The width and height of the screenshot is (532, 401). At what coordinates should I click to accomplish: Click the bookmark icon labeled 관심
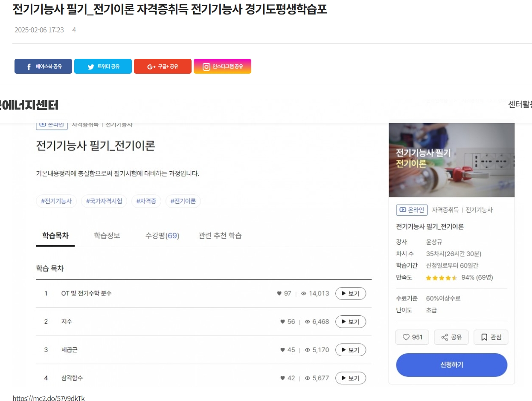click(x=484, y=337)
